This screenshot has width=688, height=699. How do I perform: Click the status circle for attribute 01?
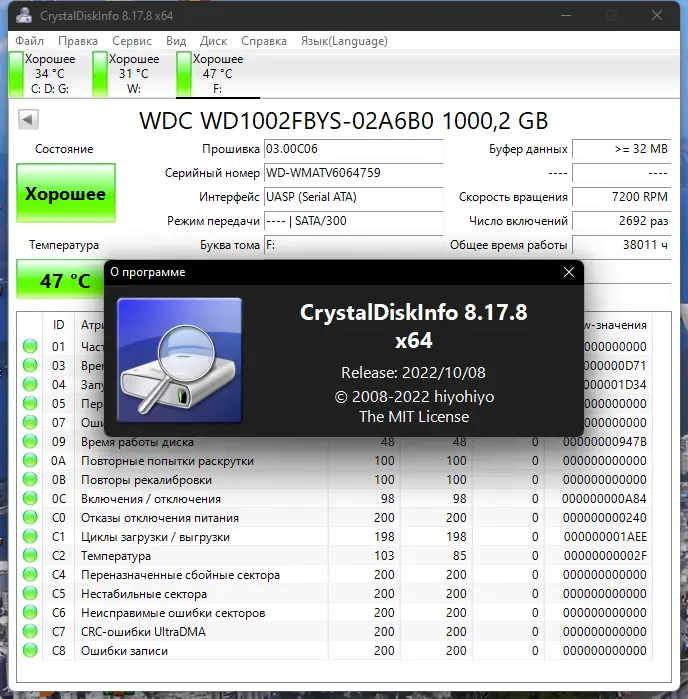[x=30, y=346]
